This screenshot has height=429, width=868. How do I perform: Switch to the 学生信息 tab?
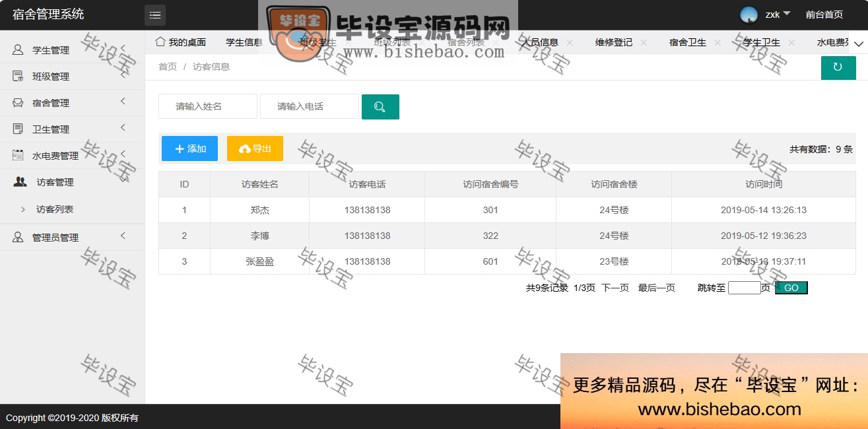[x=244, y=42]
